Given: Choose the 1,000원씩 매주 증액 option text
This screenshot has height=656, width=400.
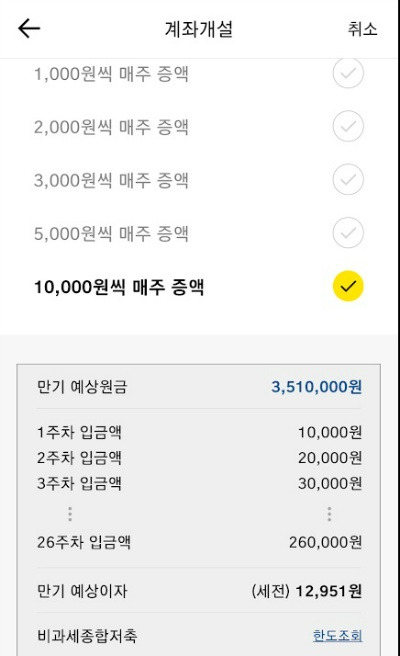Looking at the screenshot, I should 111,74.
